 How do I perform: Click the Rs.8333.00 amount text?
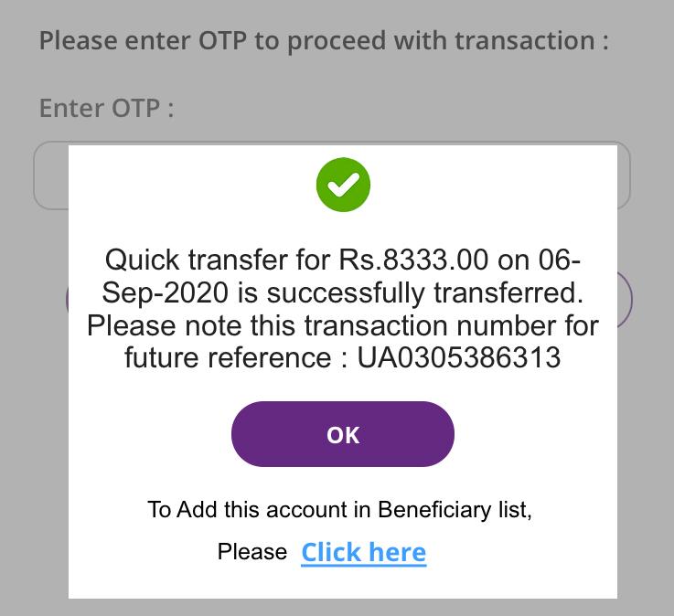(x=413, y=260)
